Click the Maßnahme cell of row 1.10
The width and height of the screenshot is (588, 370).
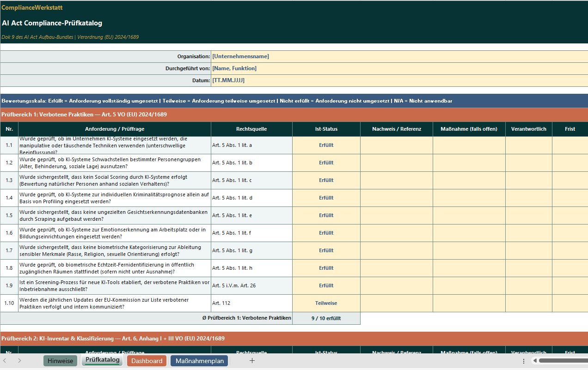click(469, 303)
